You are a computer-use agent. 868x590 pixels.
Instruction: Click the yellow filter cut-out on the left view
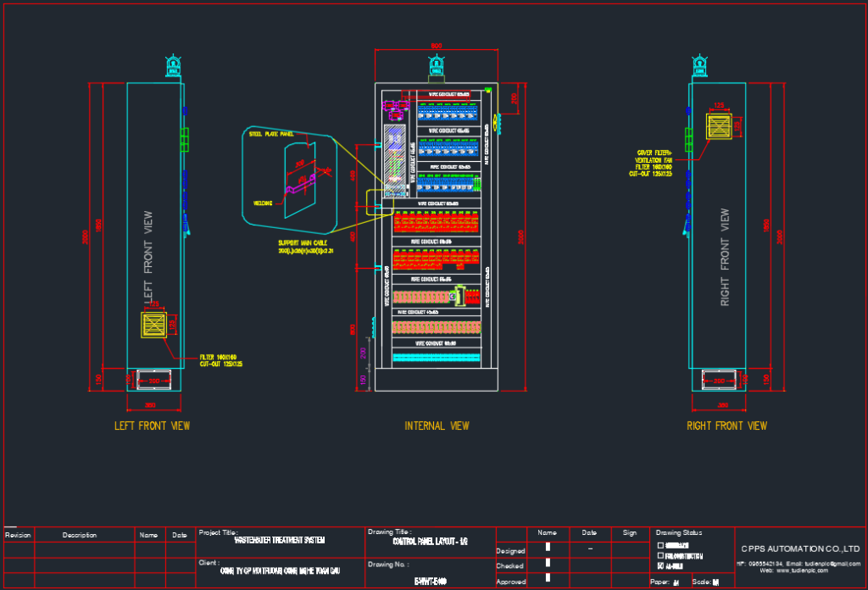[157, 326]
